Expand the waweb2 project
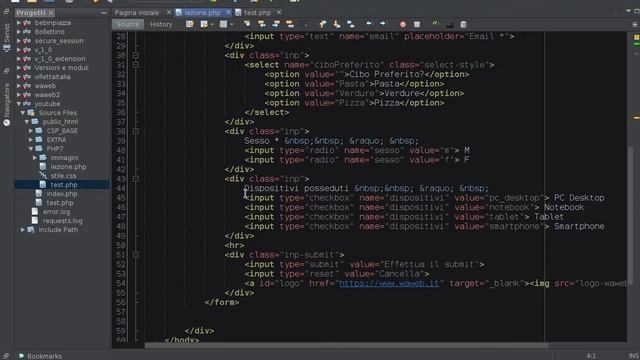This screenshot has width=640, height=360. pyautogui.click(x=19, y=95)
